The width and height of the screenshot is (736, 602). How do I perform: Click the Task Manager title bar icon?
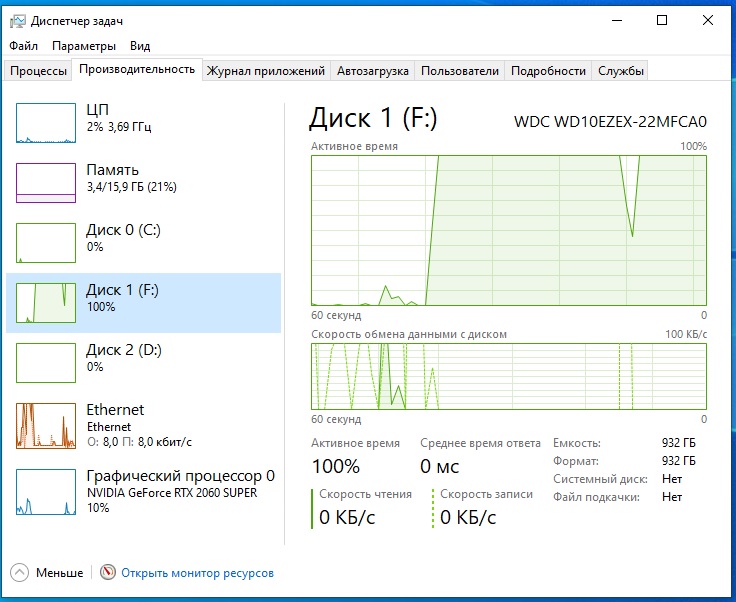click(x=17, y=20)
